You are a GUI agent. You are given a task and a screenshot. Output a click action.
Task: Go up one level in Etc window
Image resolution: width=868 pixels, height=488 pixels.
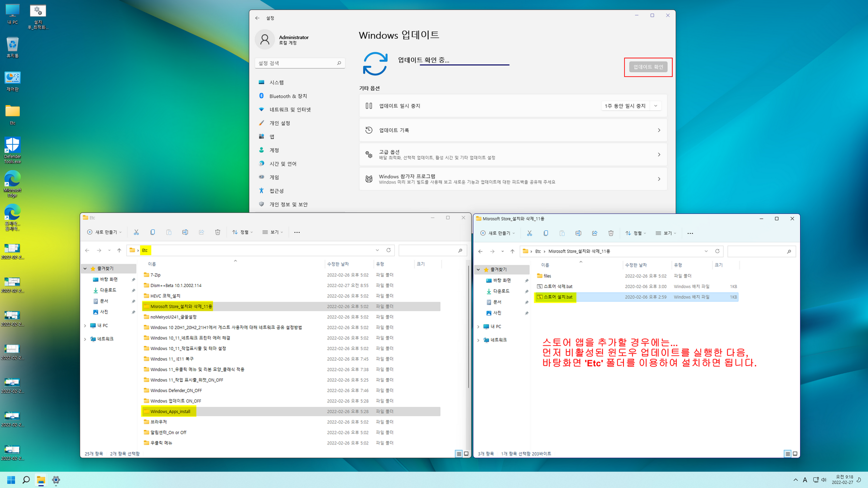coord(119,250)
